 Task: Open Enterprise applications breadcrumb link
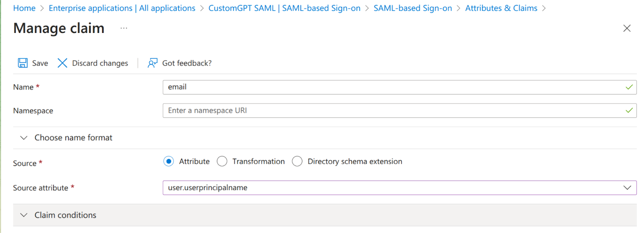[x=122, y=8]
